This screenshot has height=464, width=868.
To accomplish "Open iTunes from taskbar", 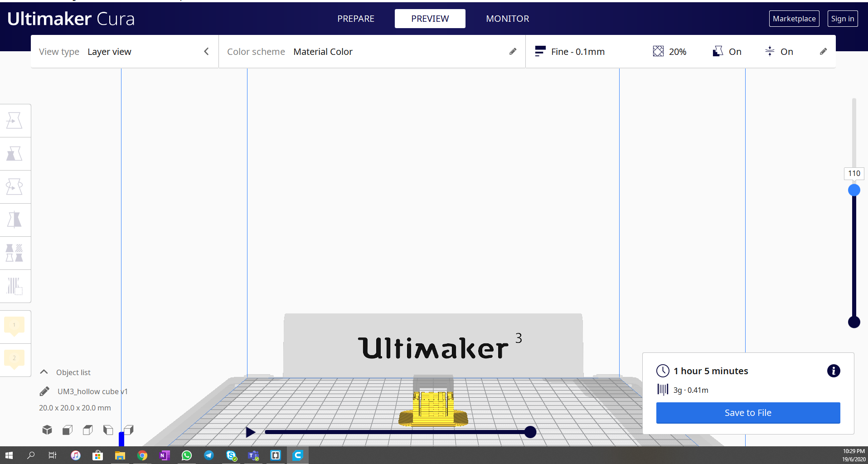I will 76,455.
